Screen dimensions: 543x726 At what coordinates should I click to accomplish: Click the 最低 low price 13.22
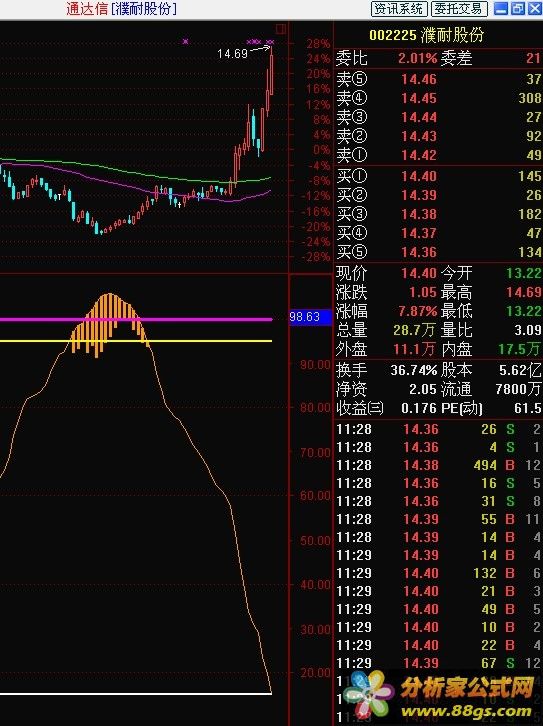tap(524, 311)
